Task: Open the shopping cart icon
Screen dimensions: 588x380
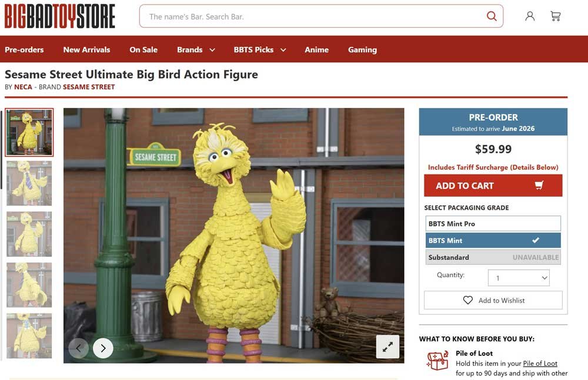Action: click(556, 16)
